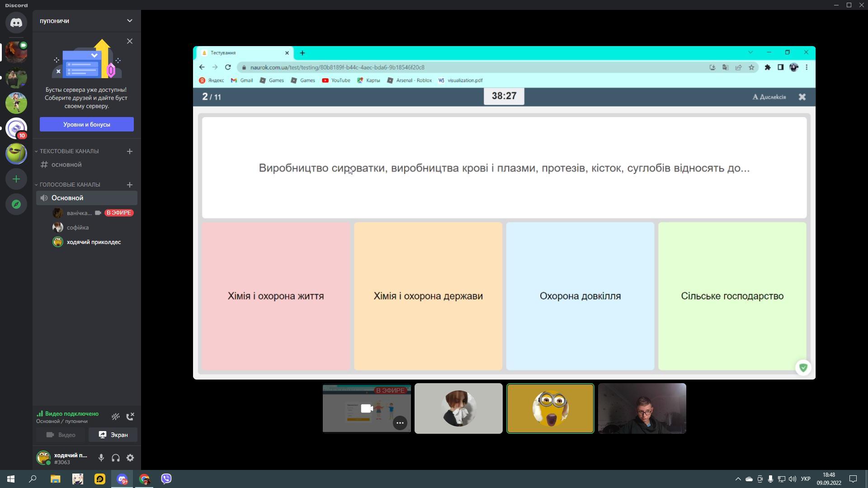
Task: Open the основной text channel
Action: tap(66, 164)
